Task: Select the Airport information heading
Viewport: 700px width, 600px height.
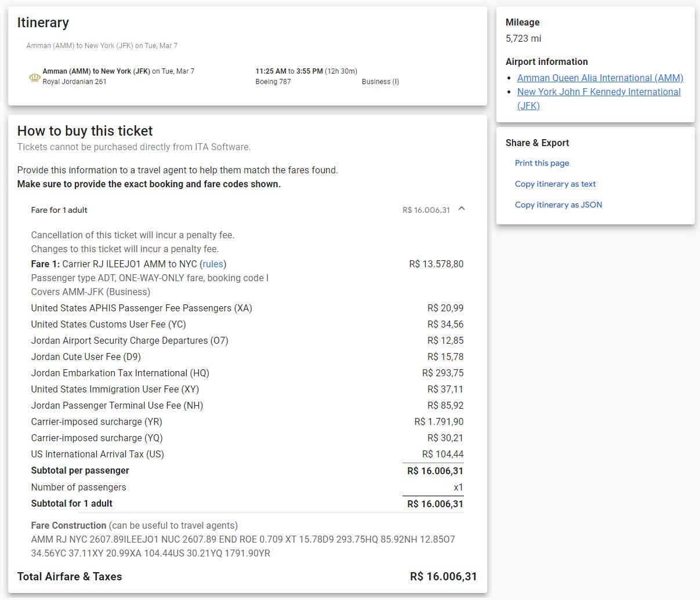Action: tap(547, 61)
